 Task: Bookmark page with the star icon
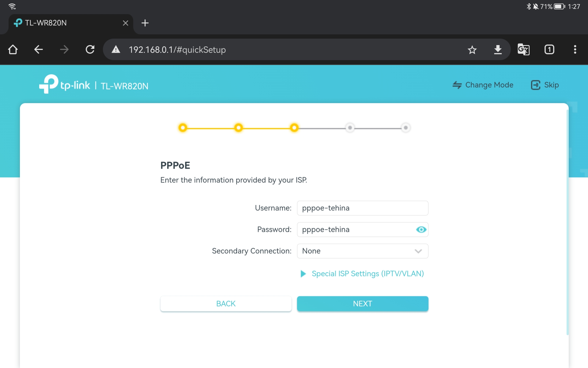coord(472,50)
